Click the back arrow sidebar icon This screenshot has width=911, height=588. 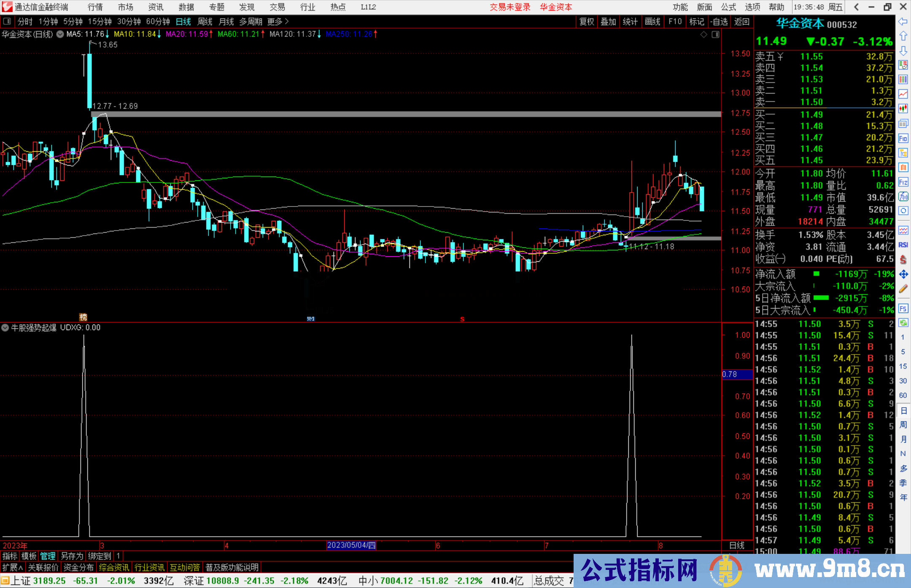point(903,22)
